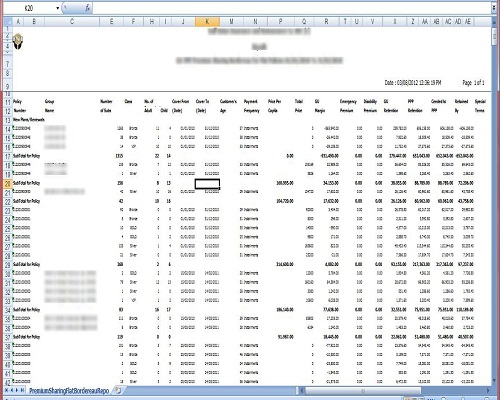The image size is (500, 400).
Task: Click the 'Class' column heading cell
Action: 128,101
